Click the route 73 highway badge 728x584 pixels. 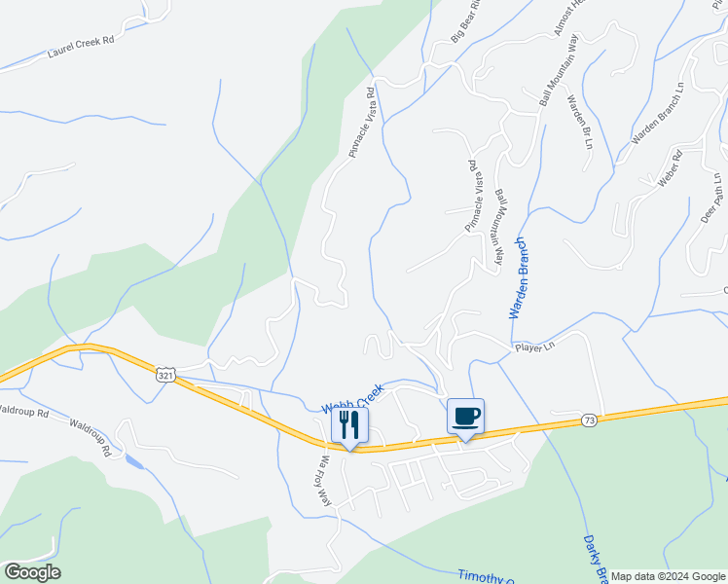(589, 420)
